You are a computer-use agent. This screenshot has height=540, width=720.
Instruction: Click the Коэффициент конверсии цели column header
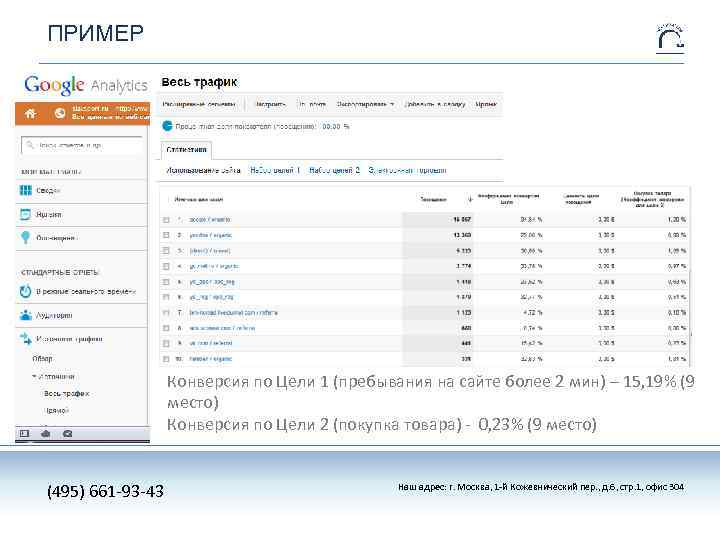coord(508,199)
